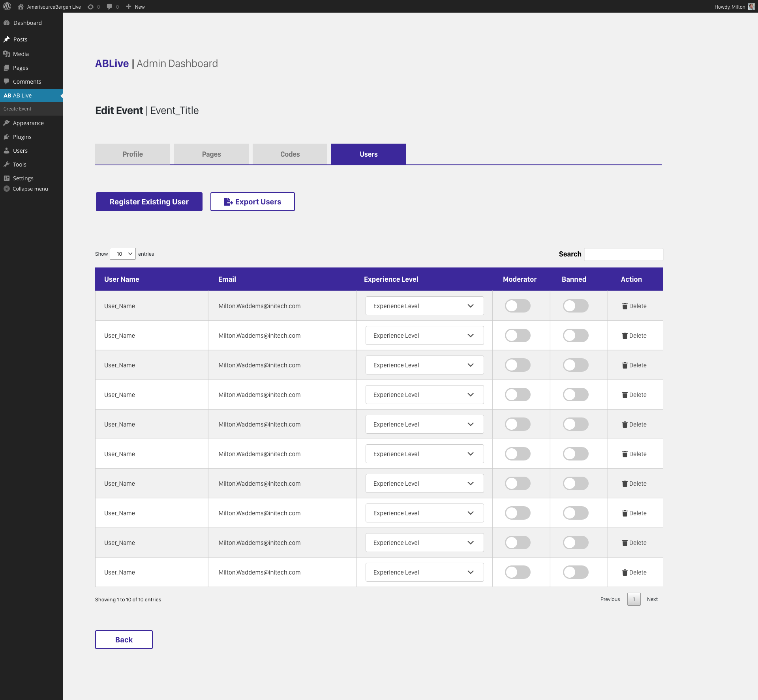Viewport: 758px width, 700px height.
Task: Open the comments bubble icon in the admin bar
Action: tap(109, 7)
